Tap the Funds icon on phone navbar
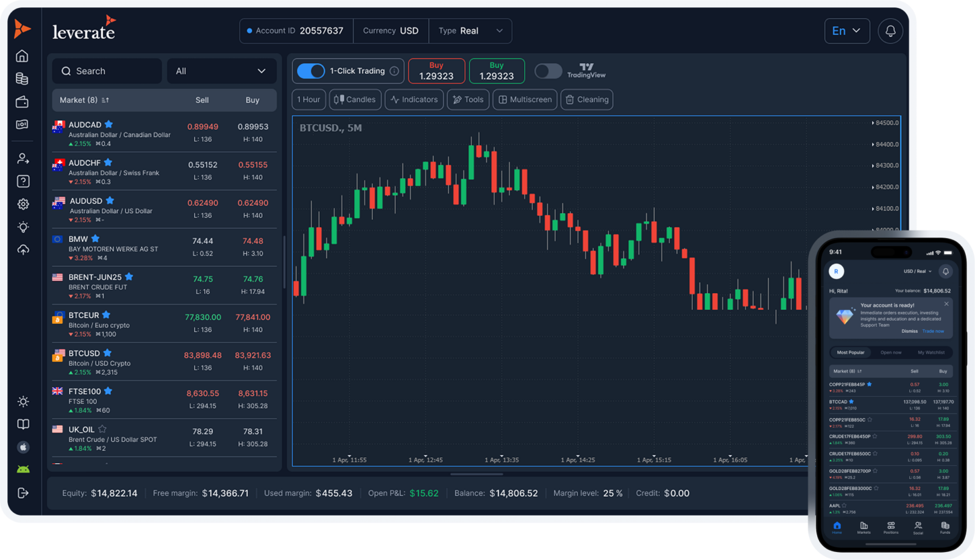975x560 pixels. point(945,528)
